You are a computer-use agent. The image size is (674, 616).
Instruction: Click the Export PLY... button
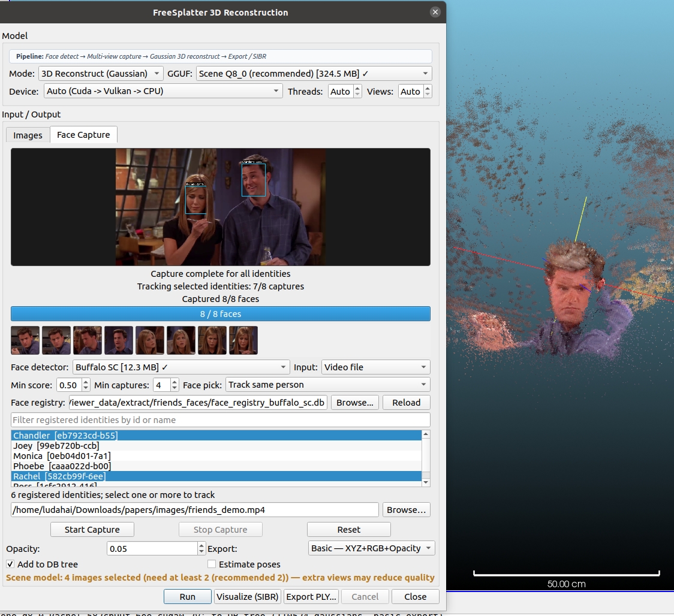(x=311, y=597)
